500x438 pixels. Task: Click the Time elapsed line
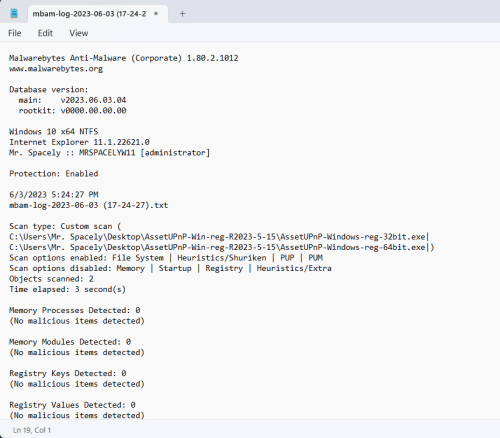[x=67, y=289]
